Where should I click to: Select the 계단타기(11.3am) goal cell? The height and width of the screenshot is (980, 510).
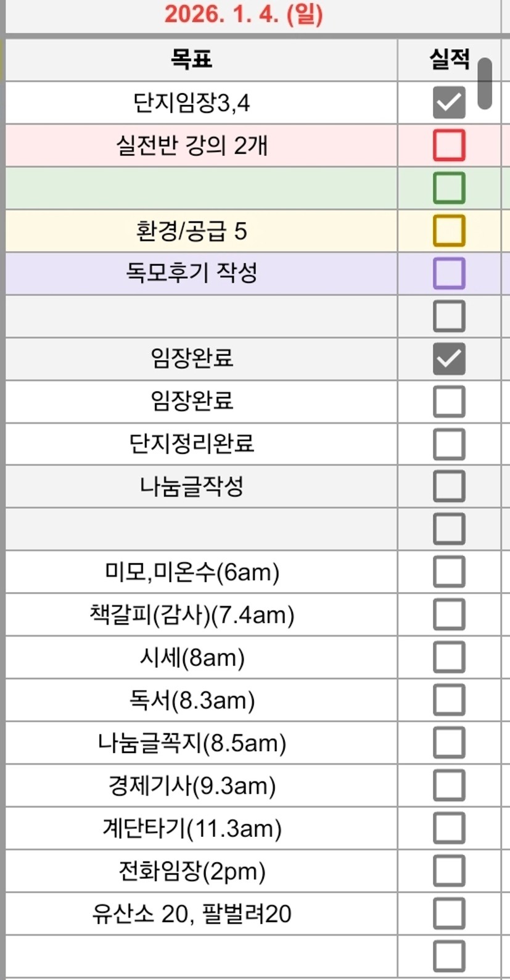[x=192, y=828]
